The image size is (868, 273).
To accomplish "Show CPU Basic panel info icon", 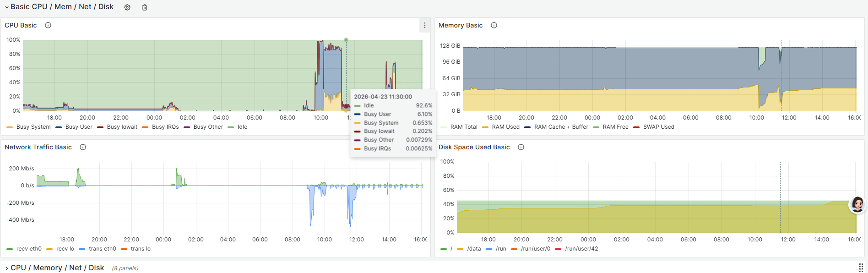I will pyautogui.click(x=48, y=25).
